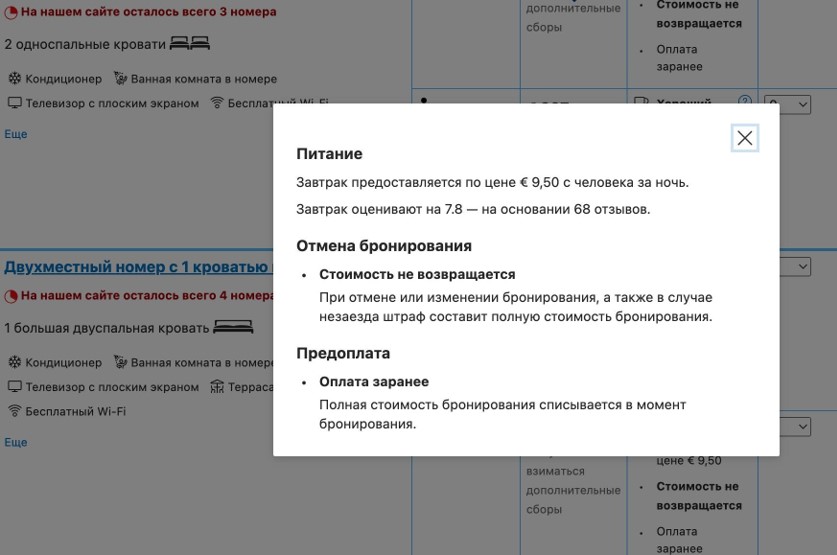Open the room quantity dropdown next to the help icon

pyautogui.click(x=787, y=104)
